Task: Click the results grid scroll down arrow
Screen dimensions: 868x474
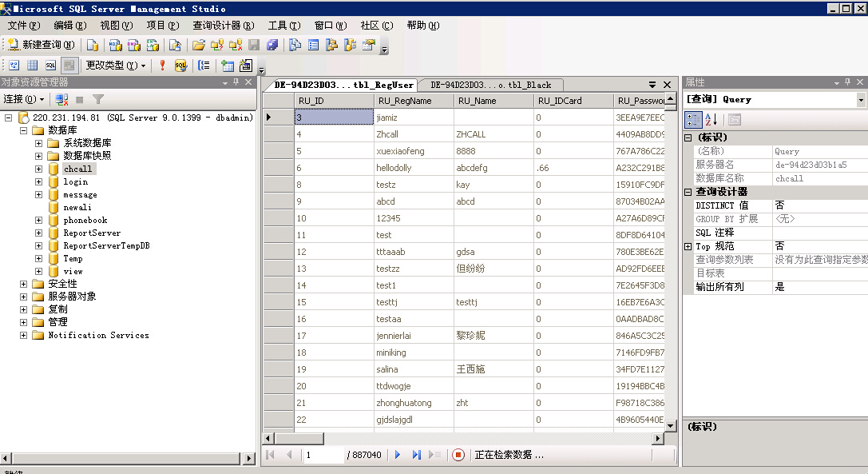Action: [671, 426]
